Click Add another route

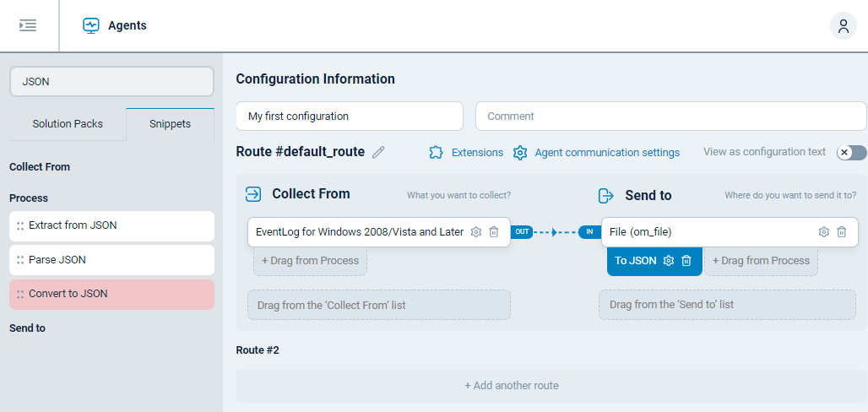pos(512,386)
